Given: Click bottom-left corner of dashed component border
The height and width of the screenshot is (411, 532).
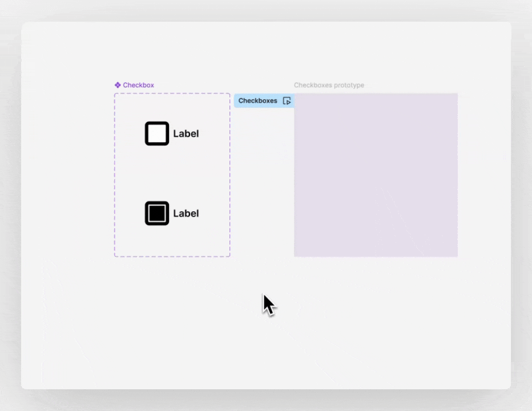Looking at the screenshot, I should point(115,256).
